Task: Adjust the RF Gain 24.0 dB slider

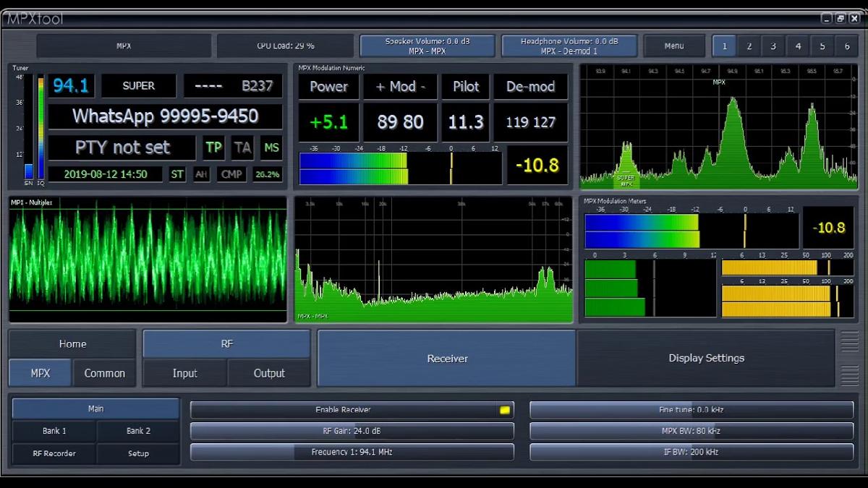Action: (352, 431)
